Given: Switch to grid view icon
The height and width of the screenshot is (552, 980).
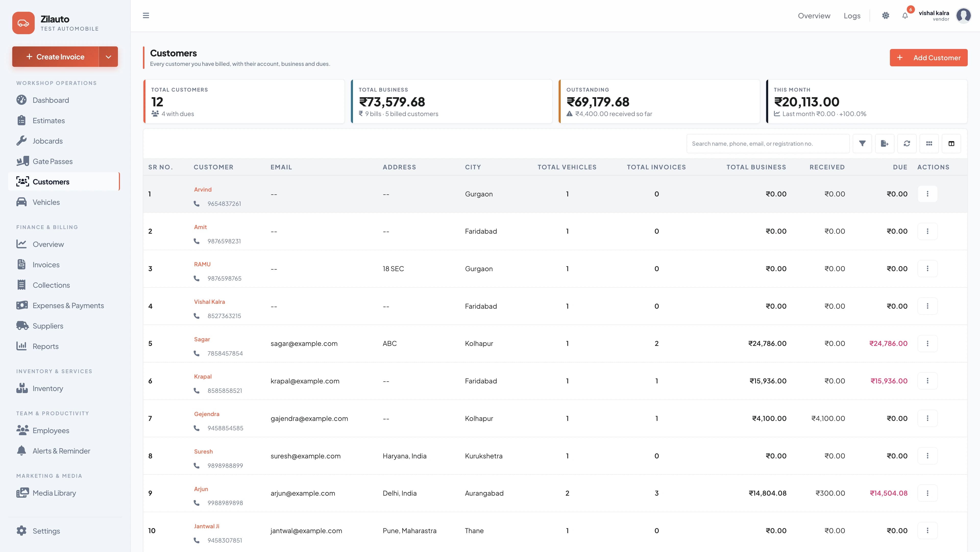Looking at the screenshot, I should (x=929, y=143).
